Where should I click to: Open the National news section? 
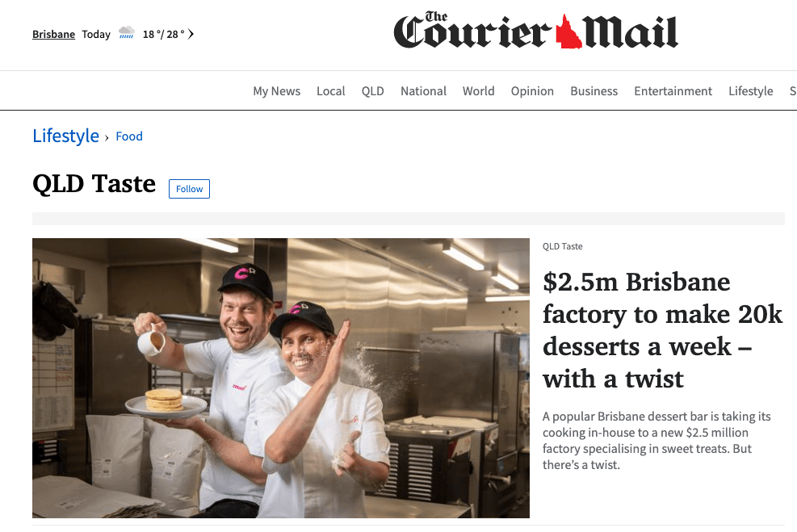pos(423,91)
